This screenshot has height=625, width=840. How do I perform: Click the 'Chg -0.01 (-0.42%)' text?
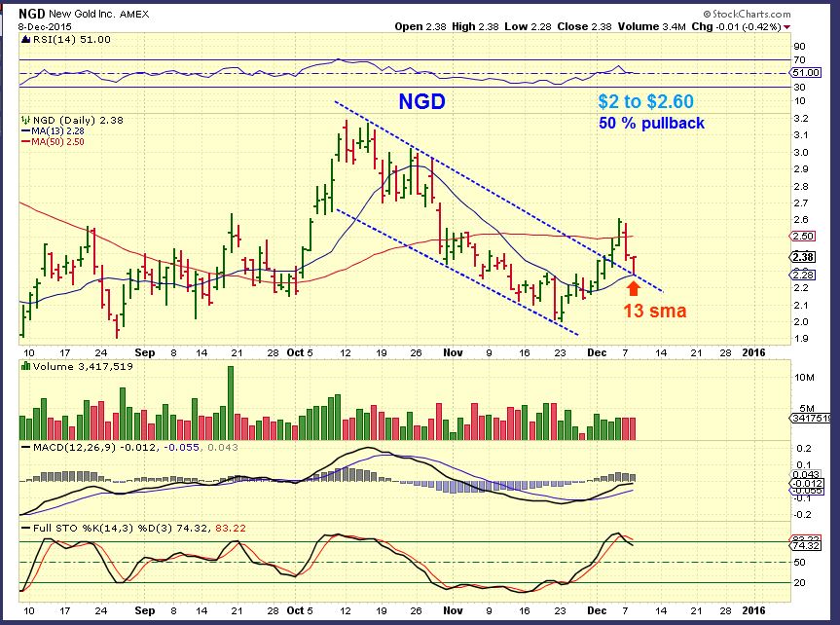click(736, 26)
